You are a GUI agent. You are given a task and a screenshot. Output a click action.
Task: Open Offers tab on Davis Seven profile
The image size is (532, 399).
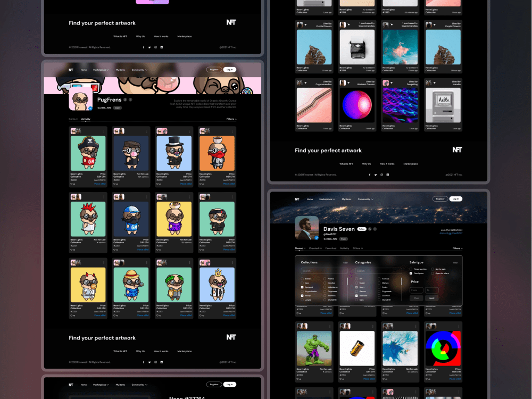[358, 248]
